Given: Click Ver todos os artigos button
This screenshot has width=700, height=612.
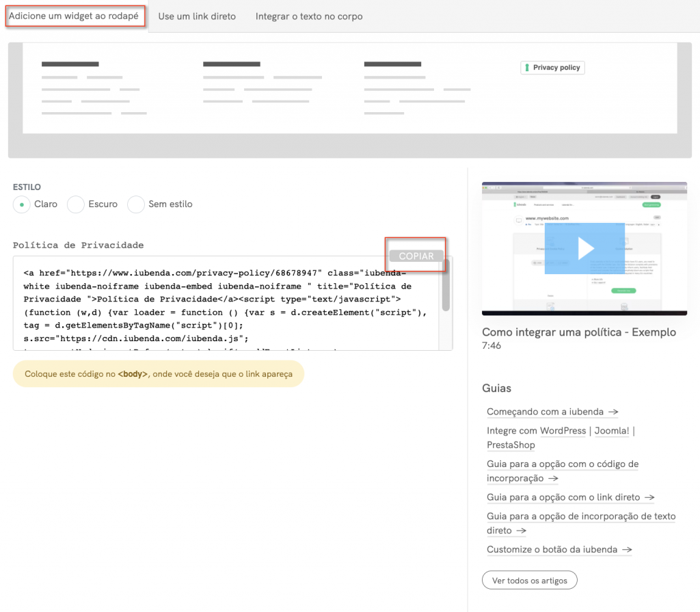Looking at the screenshot, I should (x=530, y=581).
